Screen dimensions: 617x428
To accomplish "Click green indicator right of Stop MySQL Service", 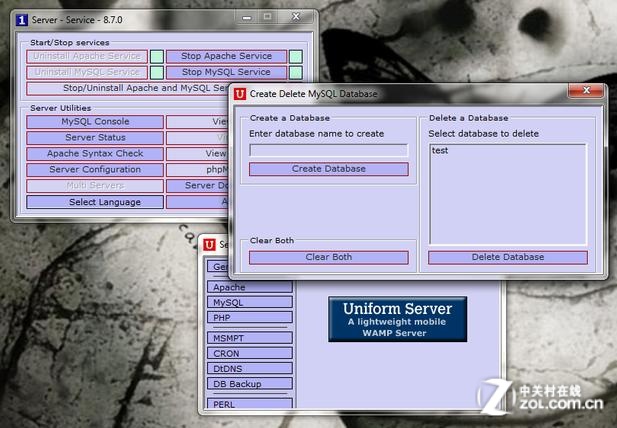I will pos(296,73).
